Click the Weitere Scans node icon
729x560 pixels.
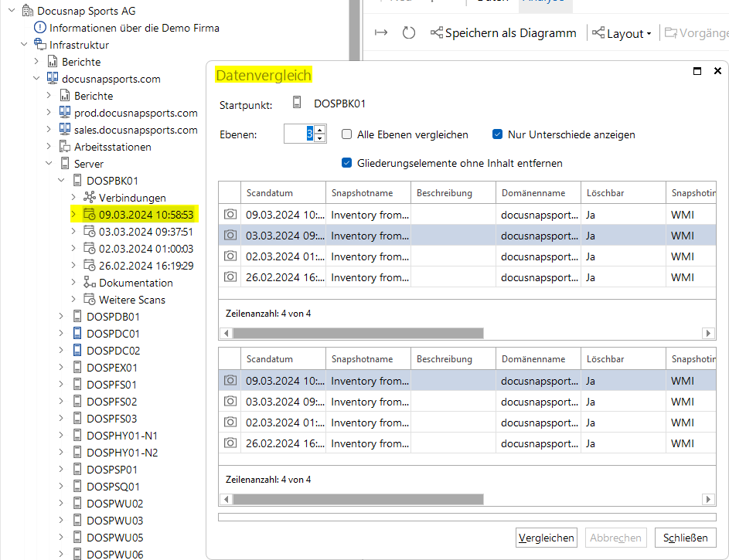point(89,300)
